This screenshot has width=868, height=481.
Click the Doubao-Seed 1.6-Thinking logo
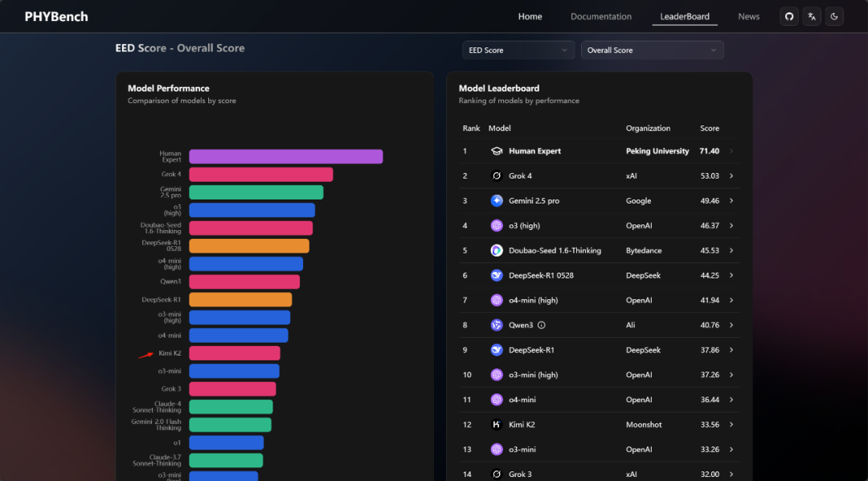click(x=497, y=251)
